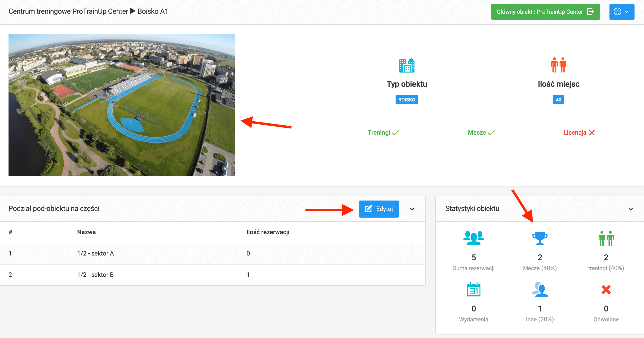Click the building icon above Typ obiektu

[407, 65]
